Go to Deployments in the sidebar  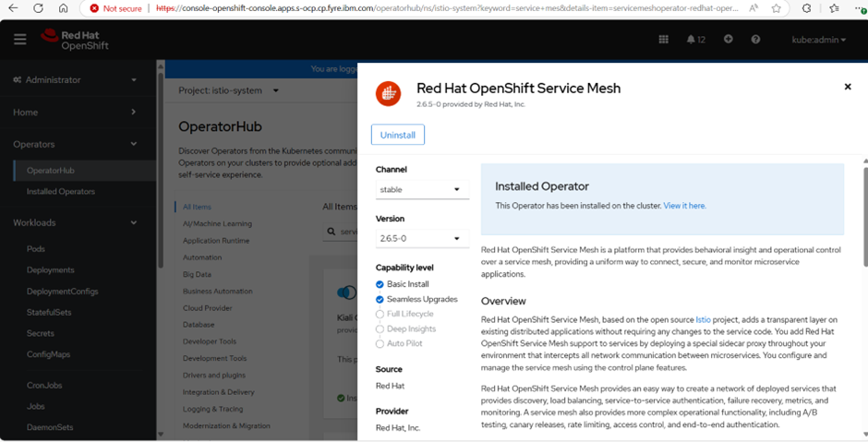point(51,270)
